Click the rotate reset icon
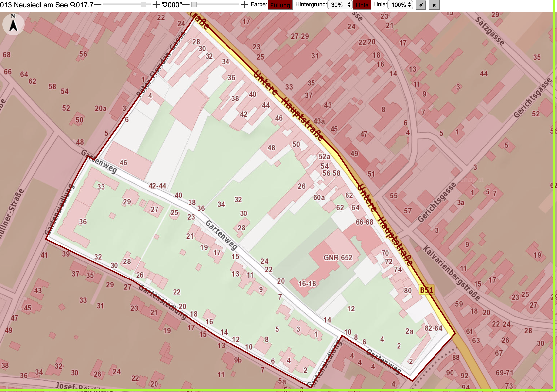The width and height of the screenshot is (557, 392). [x=165, y=5]
